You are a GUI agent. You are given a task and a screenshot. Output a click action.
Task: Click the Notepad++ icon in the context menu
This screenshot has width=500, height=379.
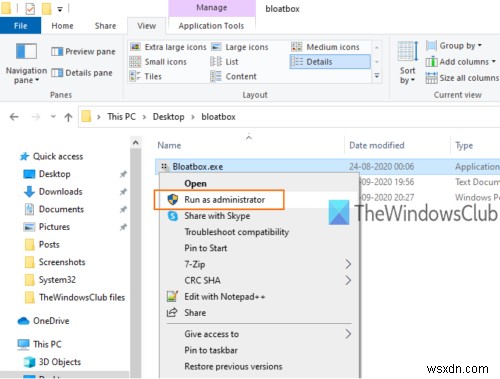(172, 296)
